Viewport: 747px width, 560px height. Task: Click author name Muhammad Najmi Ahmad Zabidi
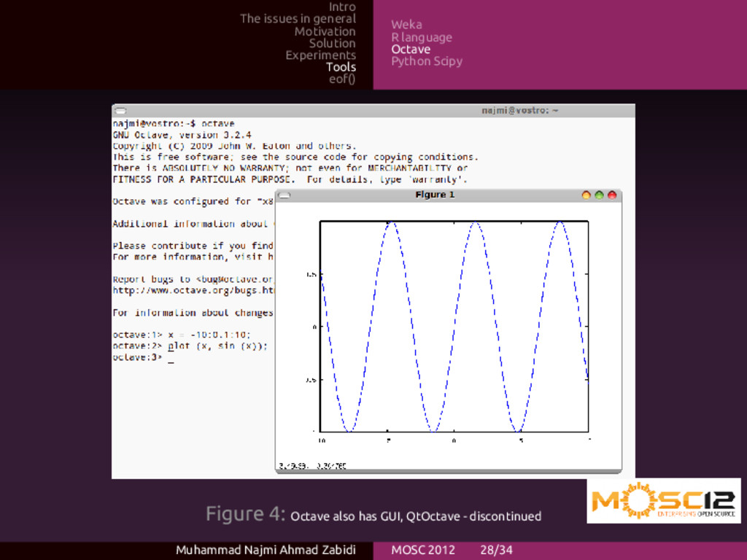click(266, 550)
